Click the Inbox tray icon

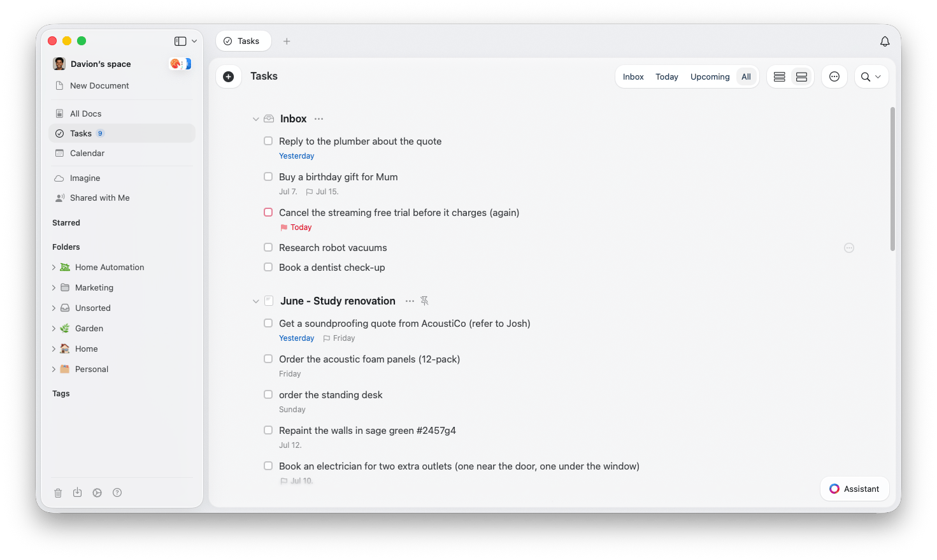pos(269,119)
